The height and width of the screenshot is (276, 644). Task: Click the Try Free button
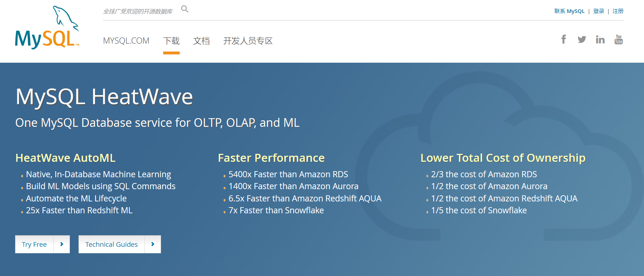pyautogui.click(x=35, y=244)
